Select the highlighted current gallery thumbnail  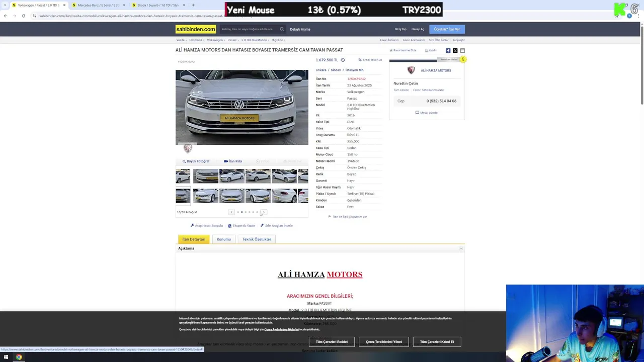click(x=183, y=196)
